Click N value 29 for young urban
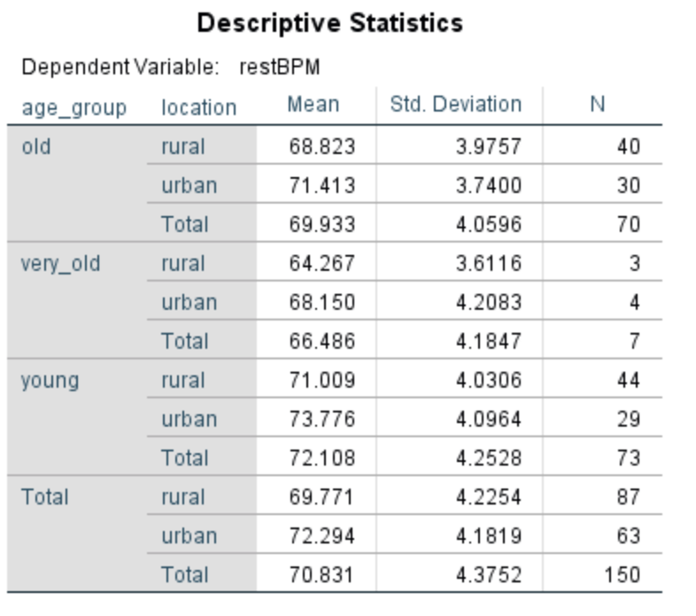This screenshot has width=696, height=616. 629,420
